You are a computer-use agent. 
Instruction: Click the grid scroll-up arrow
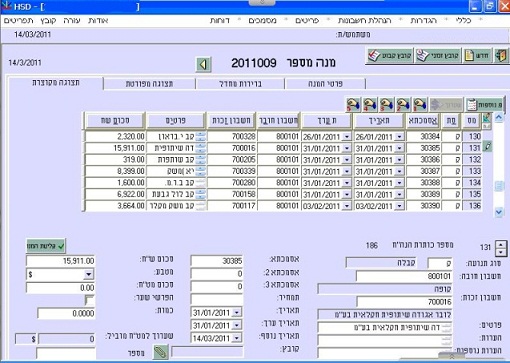coord(499,117)
